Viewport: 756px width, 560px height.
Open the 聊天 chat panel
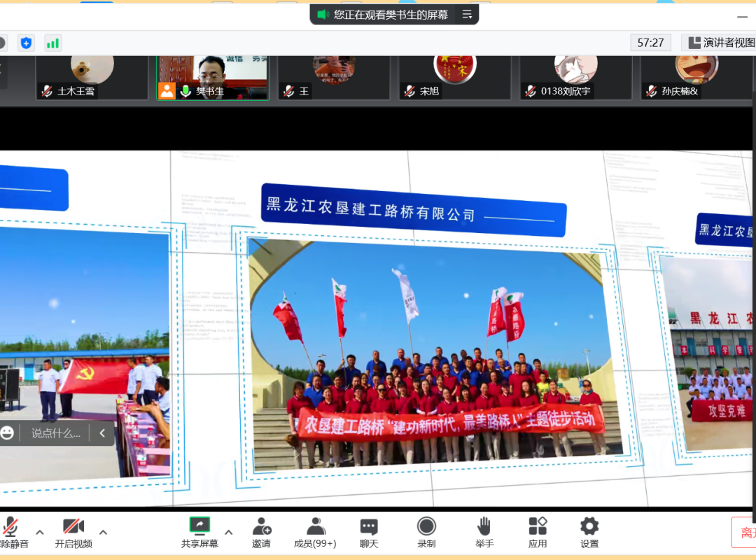(369, 533)
